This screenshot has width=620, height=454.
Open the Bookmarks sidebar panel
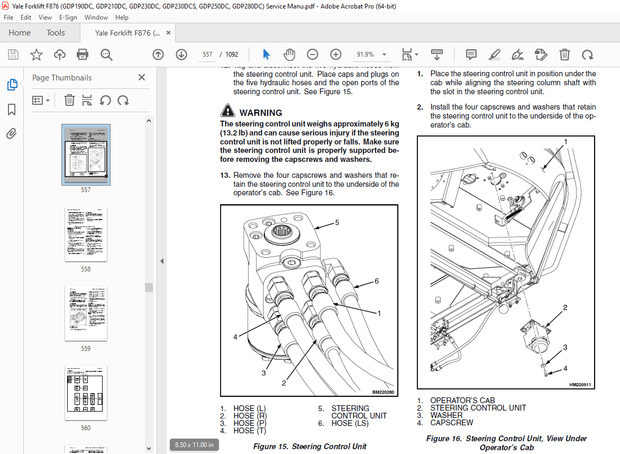pyautogui.click(x=12, y=109)
